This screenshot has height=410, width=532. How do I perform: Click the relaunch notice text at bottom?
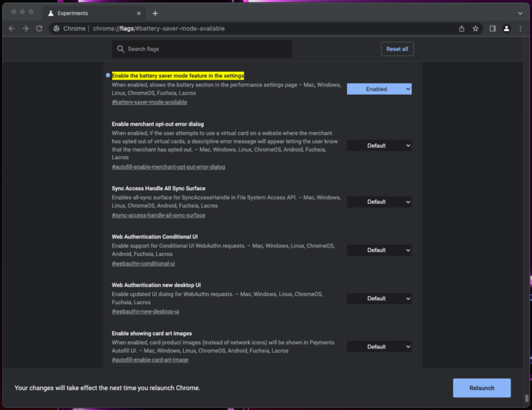(x=107, y=388)
